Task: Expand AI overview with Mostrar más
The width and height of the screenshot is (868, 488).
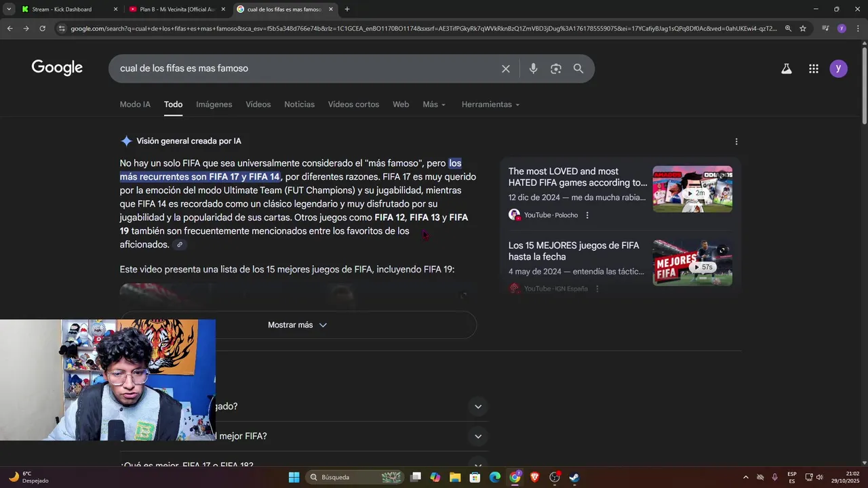Action: click(298, 325)
